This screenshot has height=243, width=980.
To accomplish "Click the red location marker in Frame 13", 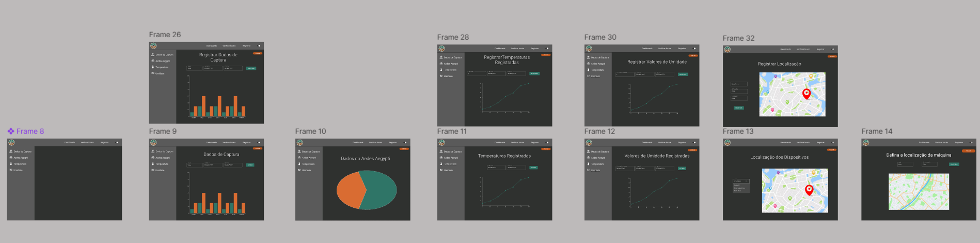I will click(x=809, y=190).
